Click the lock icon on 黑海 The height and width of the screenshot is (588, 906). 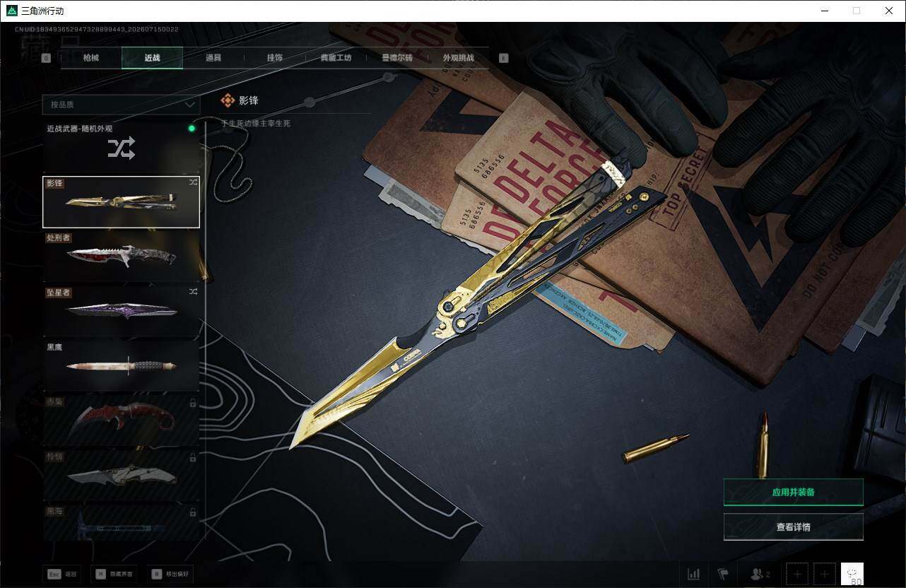click(x=193, y=512)
